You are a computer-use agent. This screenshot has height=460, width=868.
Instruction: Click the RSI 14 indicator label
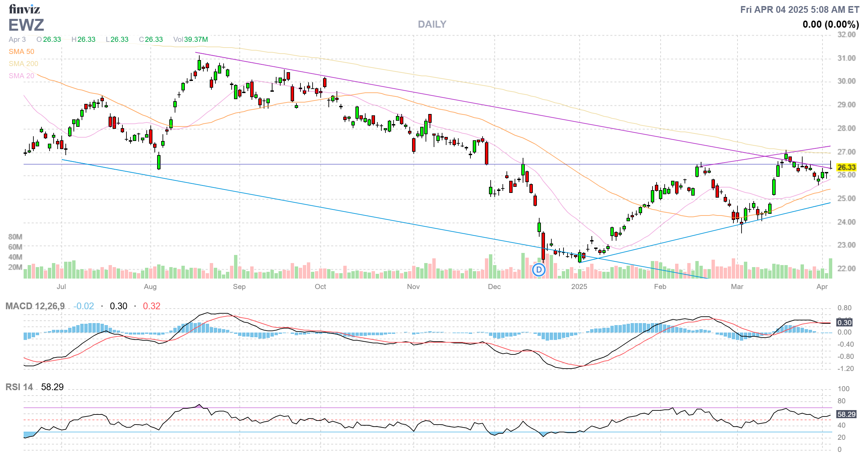click(19, 387)
